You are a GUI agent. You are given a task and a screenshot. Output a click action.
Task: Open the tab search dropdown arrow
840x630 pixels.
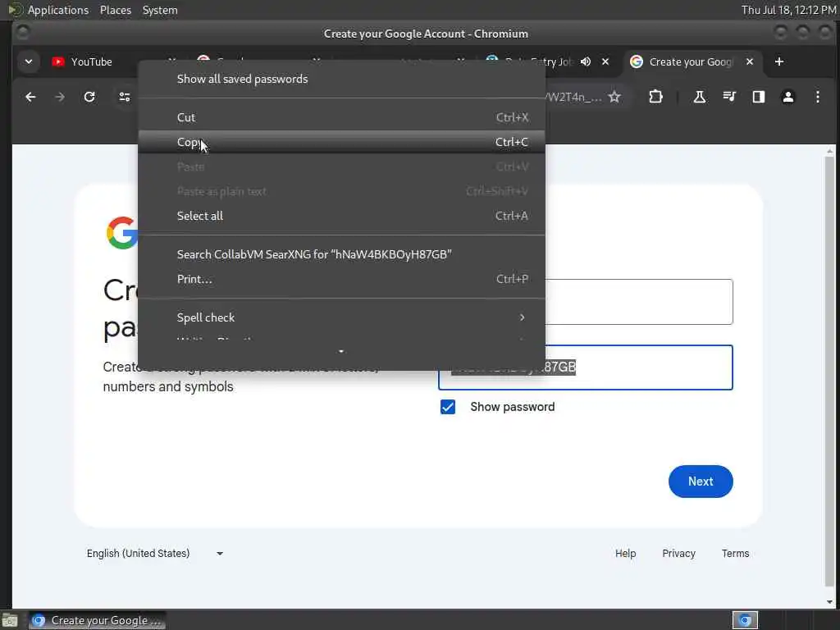coord(29,62)
